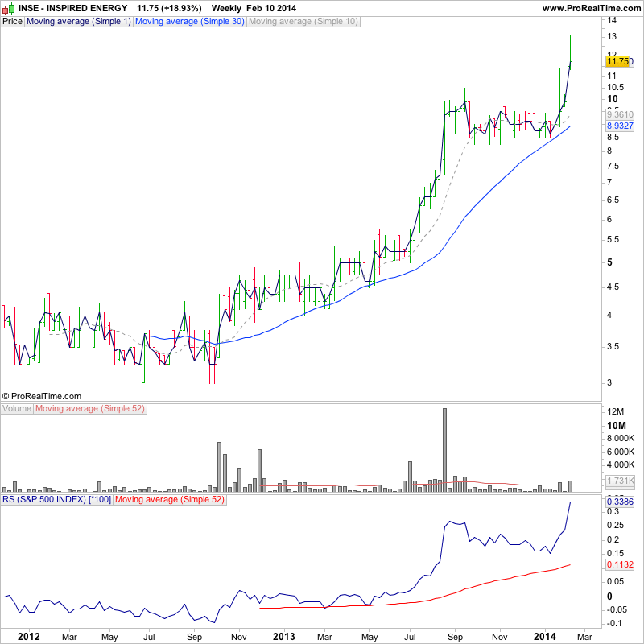Click the INSE - INSPIRED ENERGY title
Screen dimensions: 644x644
pyautogui.click(x=72, y=8)
